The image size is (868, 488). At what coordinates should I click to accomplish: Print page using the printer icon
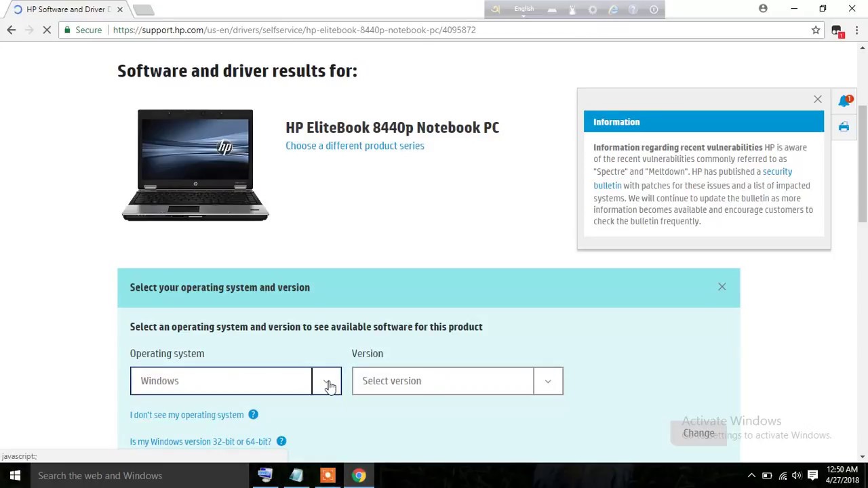click(x=844, y=127)
